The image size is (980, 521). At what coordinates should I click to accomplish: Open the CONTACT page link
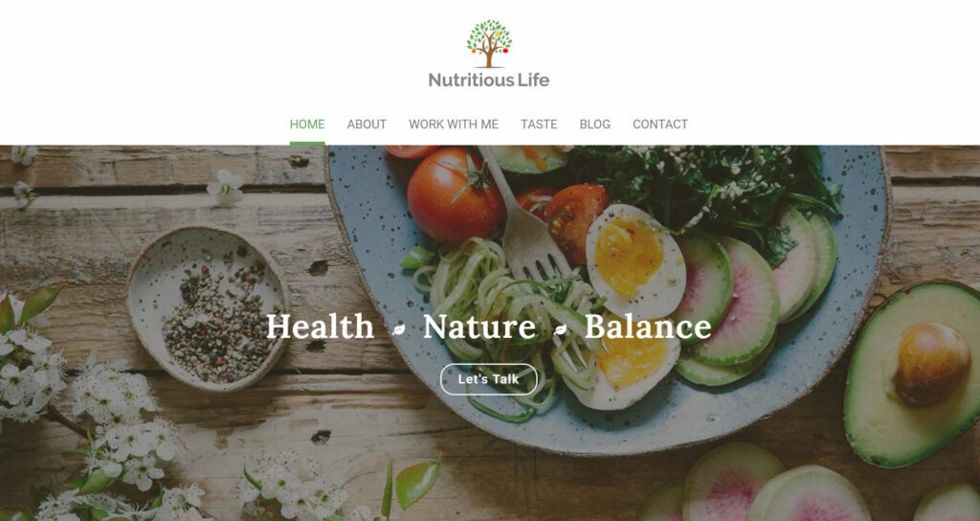(660, 125)
